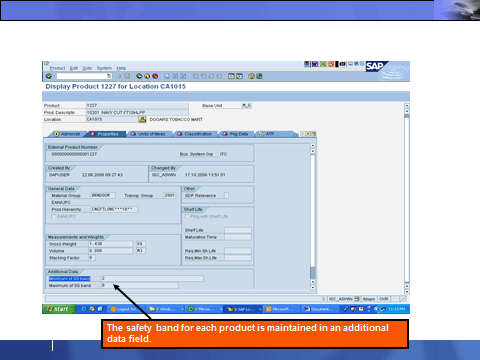Viewport: 480px width, 360px height.
Task: Click the Create new session icon
Action: tap(231, 76)
